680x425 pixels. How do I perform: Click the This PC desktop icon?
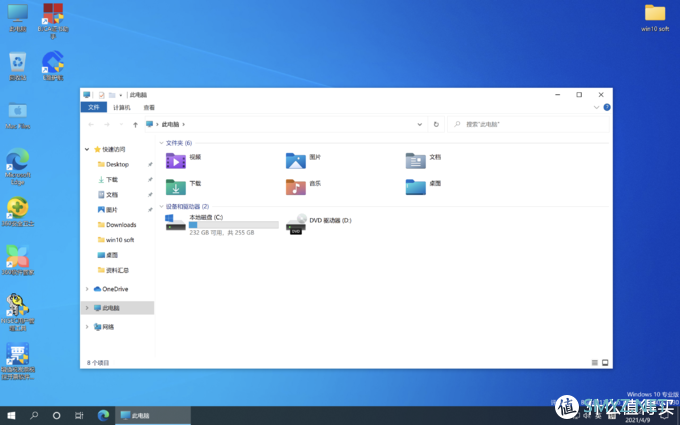[18, 18]
